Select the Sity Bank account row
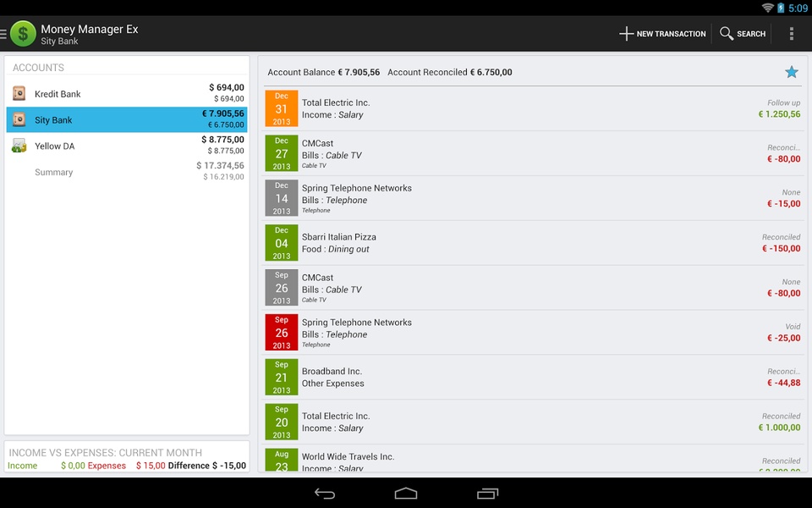812x508 pixels. (127, 119)
